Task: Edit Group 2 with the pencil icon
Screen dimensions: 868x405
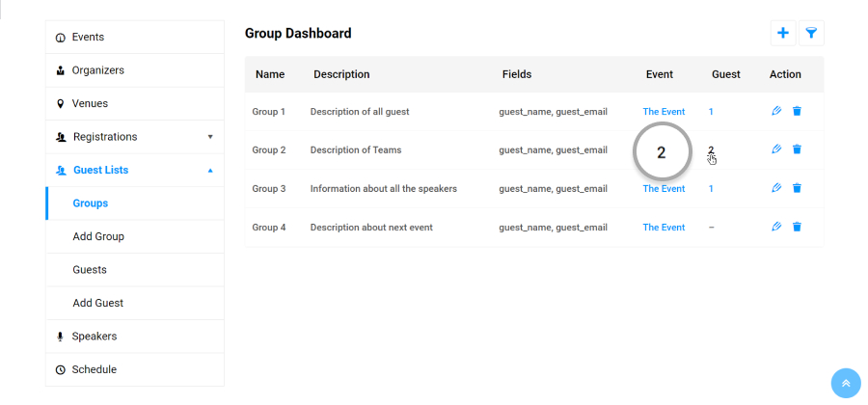Action: [x=776, y=149]
